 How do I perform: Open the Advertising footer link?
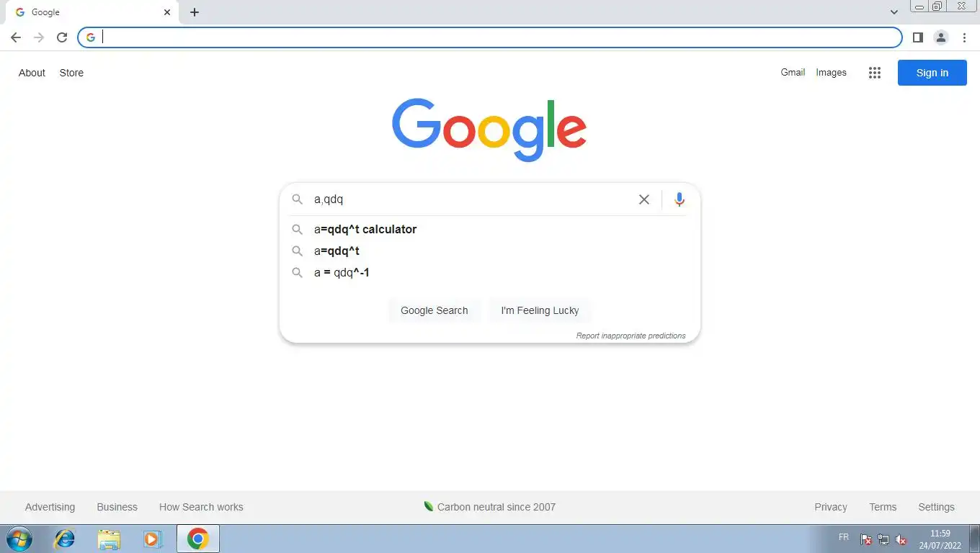click(x=50, y=507)
